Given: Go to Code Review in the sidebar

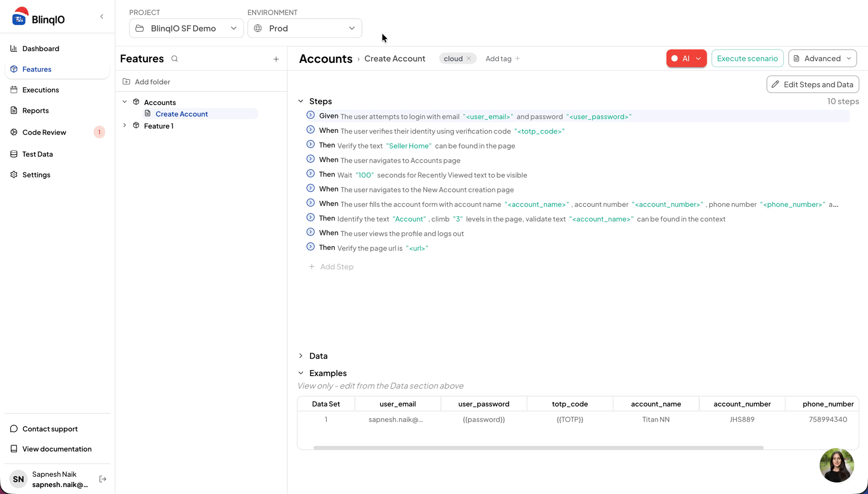Looking at the screenshot, I should tap(44, 132).
